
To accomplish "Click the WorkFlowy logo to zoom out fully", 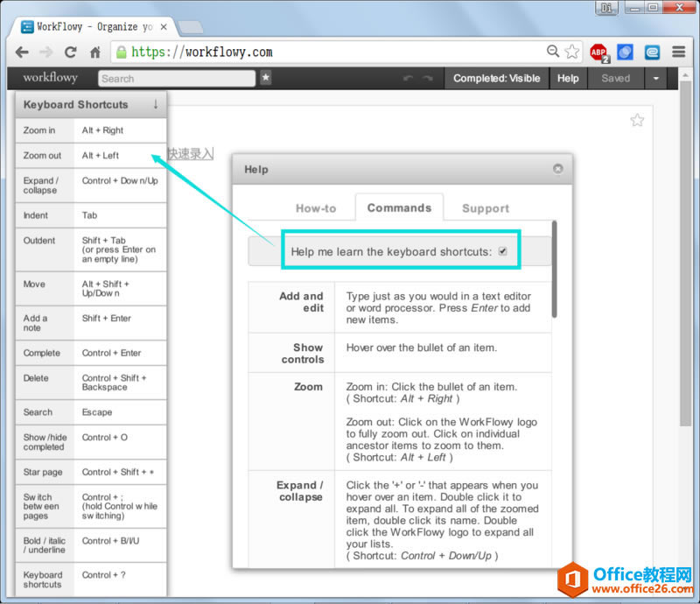I will click(49, 78).
